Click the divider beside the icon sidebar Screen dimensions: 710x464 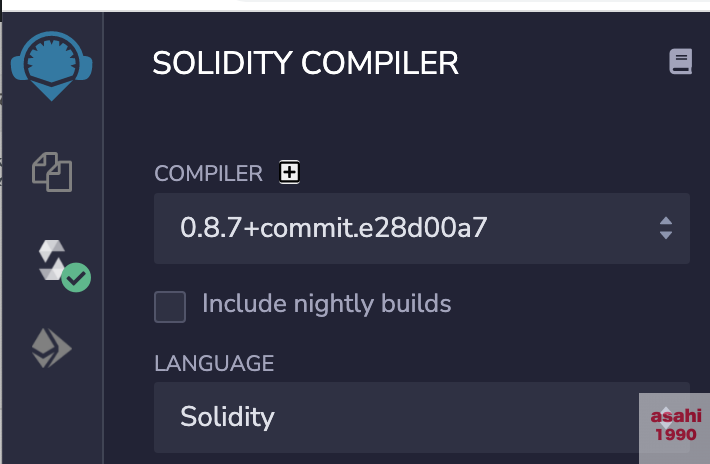[103, 238]
